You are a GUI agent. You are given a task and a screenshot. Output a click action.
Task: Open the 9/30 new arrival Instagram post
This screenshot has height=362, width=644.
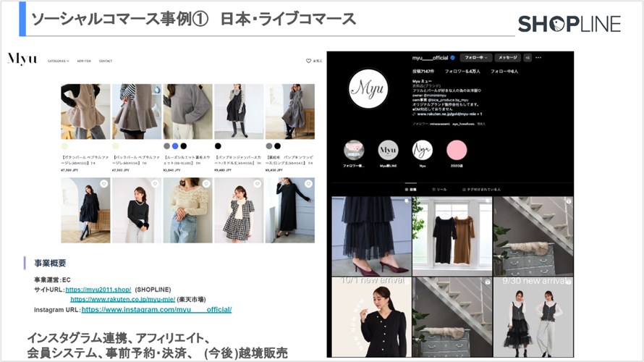pyautogui.click(x=533, y=317)
